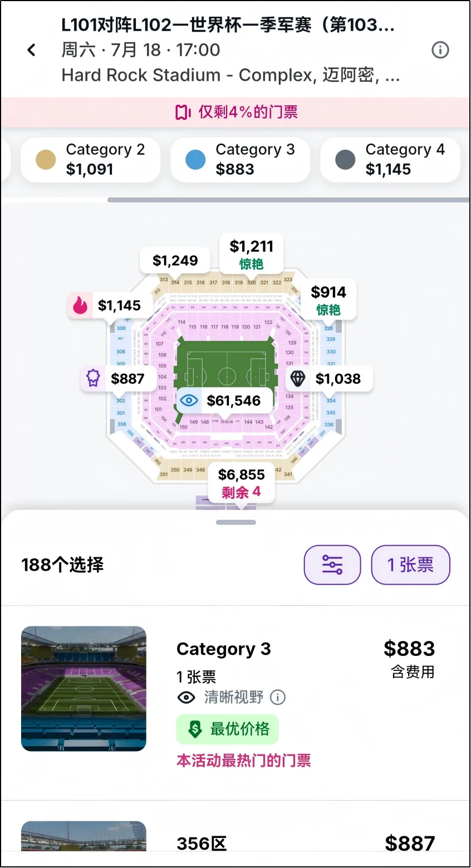
Task: Open the 1 ticket quantity selector
Action: 410,565
